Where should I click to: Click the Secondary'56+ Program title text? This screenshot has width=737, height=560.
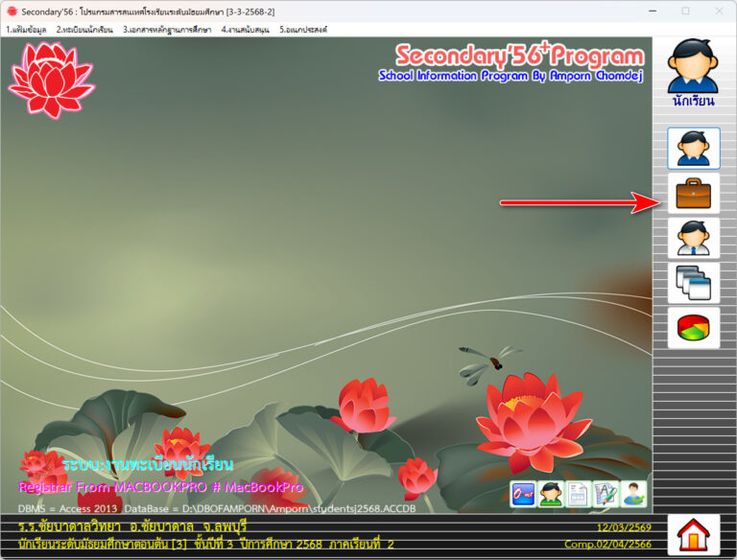[x=518, y=56]
